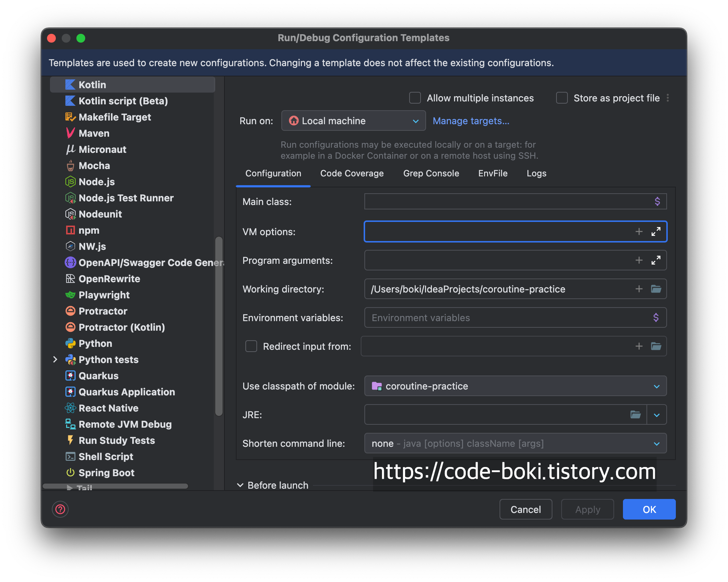This screenshot has height=582, width=728.
Task: Browse for the working directory folder
Action: (656, 289)
